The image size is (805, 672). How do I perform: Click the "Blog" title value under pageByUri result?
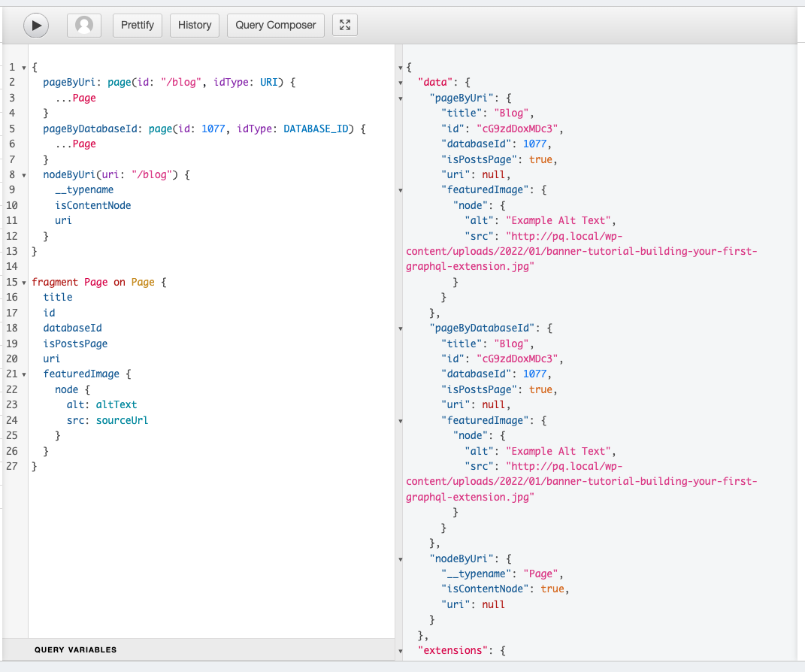(x=511, y=113)
